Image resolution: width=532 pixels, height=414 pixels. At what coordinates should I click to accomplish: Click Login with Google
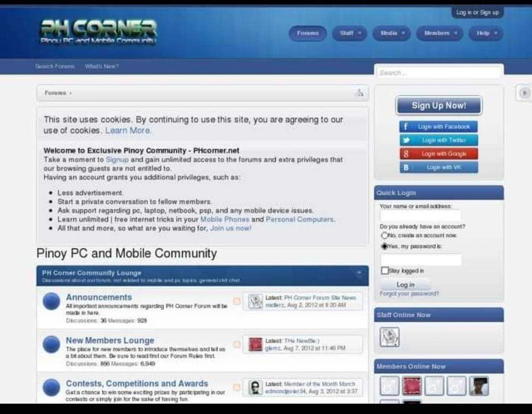click(438, 154)
